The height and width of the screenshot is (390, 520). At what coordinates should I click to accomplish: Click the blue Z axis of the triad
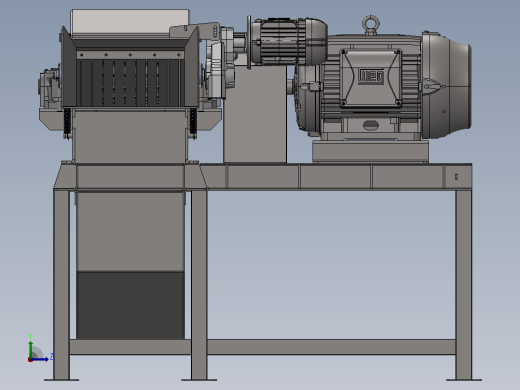coord(40,359)
